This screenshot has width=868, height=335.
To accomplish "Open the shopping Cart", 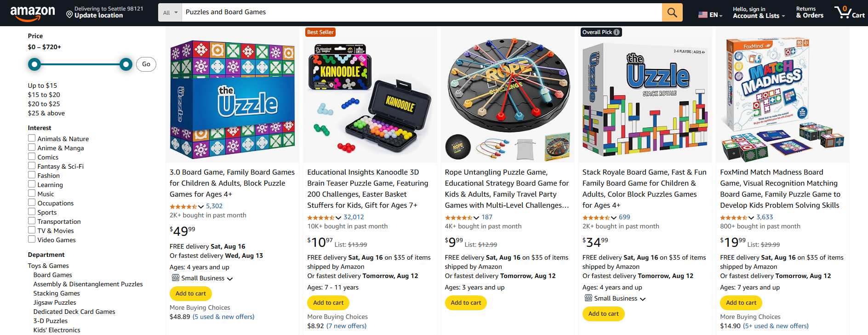I will click(849, 12).
